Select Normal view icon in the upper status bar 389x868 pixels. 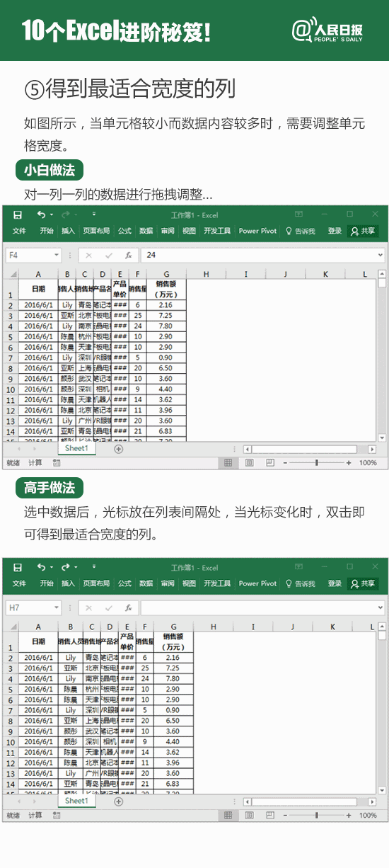click(228, 462)
